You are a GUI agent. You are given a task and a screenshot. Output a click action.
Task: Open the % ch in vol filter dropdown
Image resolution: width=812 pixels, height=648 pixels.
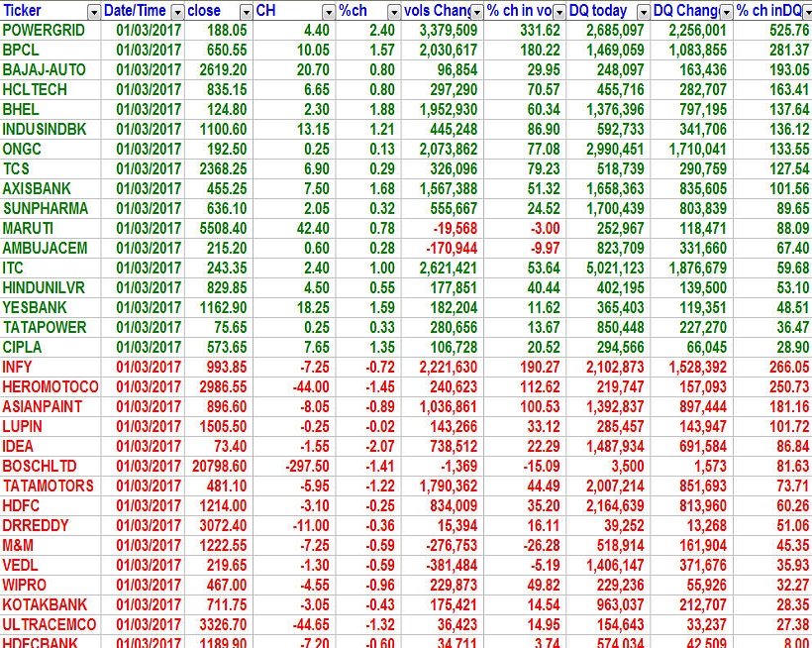(559, 12)
